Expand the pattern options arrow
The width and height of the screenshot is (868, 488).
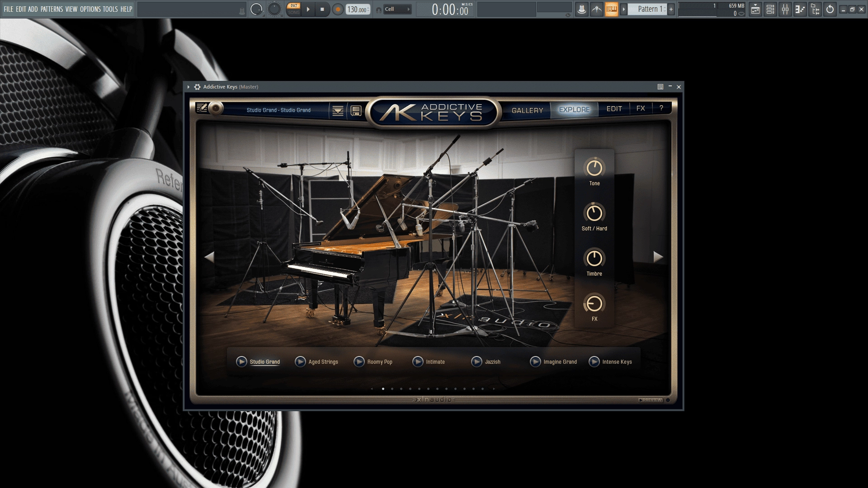click(x=624, y=9)
